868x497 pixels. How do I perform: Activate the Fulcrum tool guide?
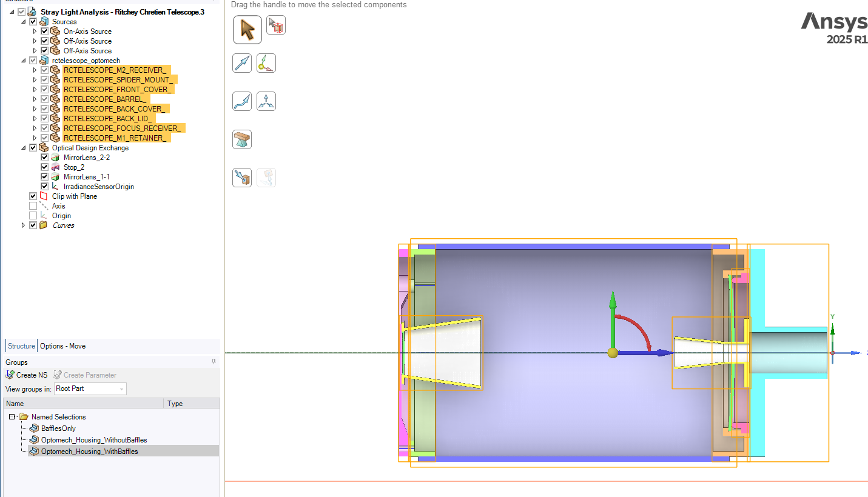[242, 139]
